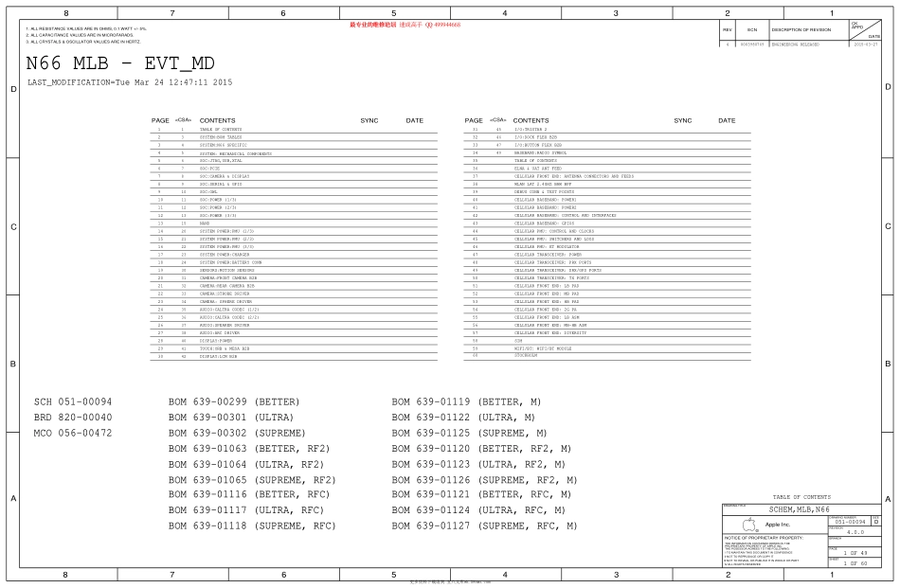This screenshot has height=588, width=900.
Task: Click row 'CELLULAR BASEBAND: CONTROL AND INTERFACES'
Action: pyautogui.click(x=607, y=216)
